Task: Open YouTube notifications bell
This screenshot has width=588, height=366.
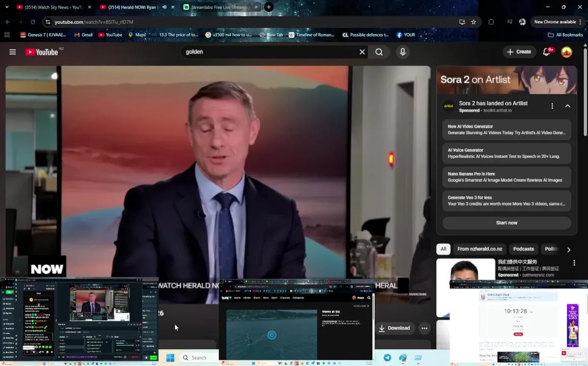Action: pos(547,52)
